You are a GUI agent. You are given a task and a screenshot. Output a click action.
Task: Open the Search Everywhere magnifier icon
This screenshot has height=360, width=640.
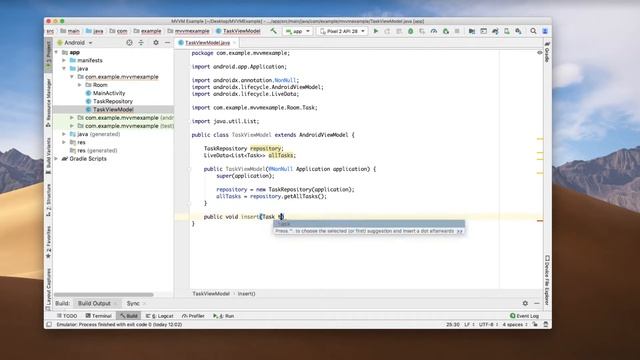[533, 31]
